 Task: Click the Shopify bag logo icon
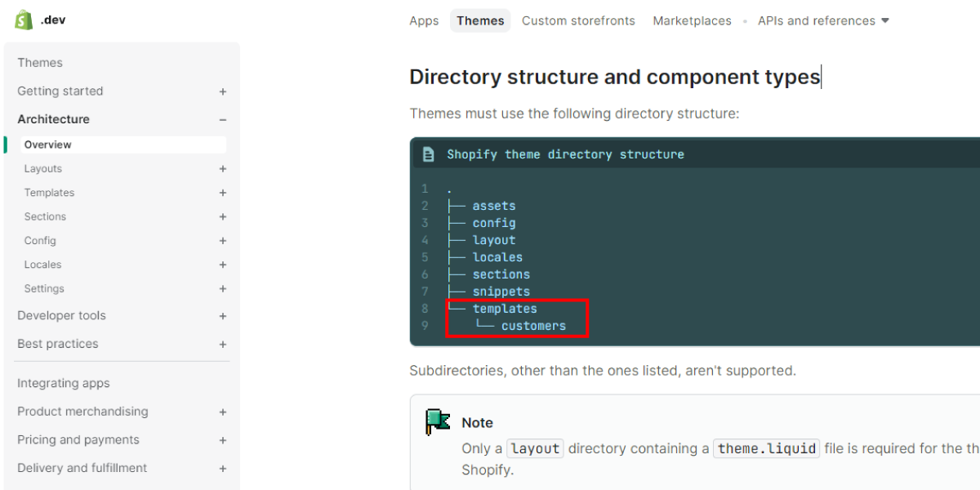tap(23, 20)
